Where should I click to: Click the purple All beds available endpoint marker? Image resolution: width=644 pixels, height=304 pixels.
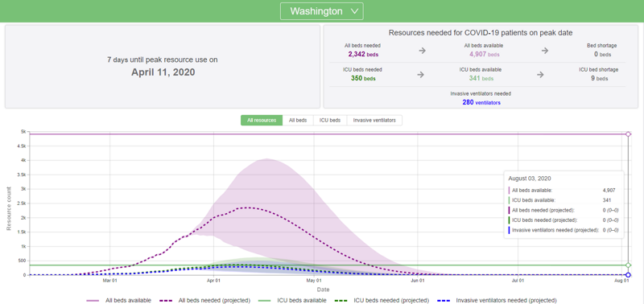click(x=628, y=134)
